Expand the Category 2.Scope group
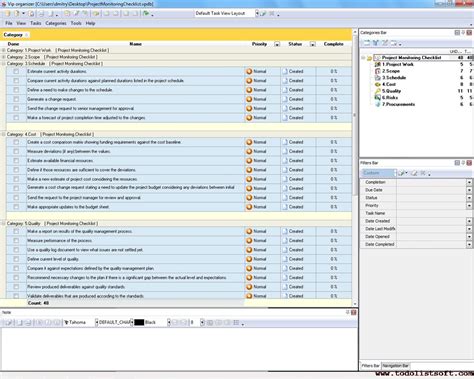Image resolution: width=474 pixels, height=379 pixels. point(4,57)
